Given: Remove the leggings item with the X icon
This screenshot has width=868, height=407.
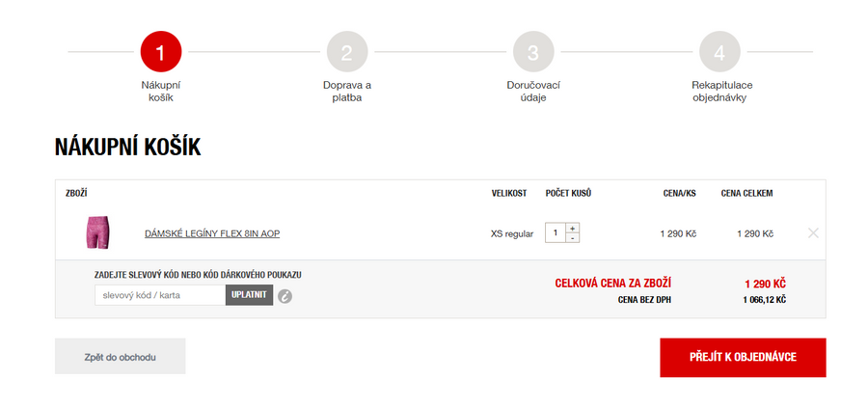Looking at the screenshot, I should 813,232.
